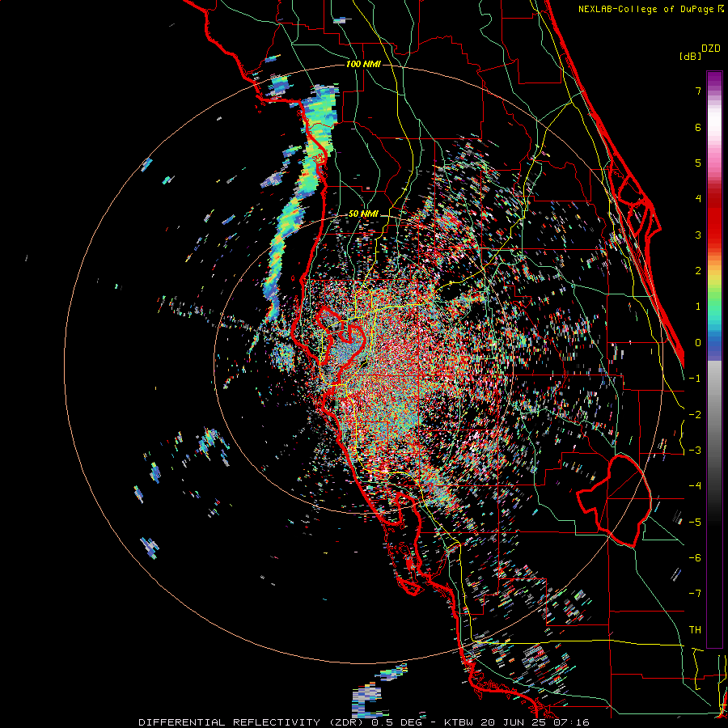
Task: Click the ZDR color bar legend
Action: [714, 359]
